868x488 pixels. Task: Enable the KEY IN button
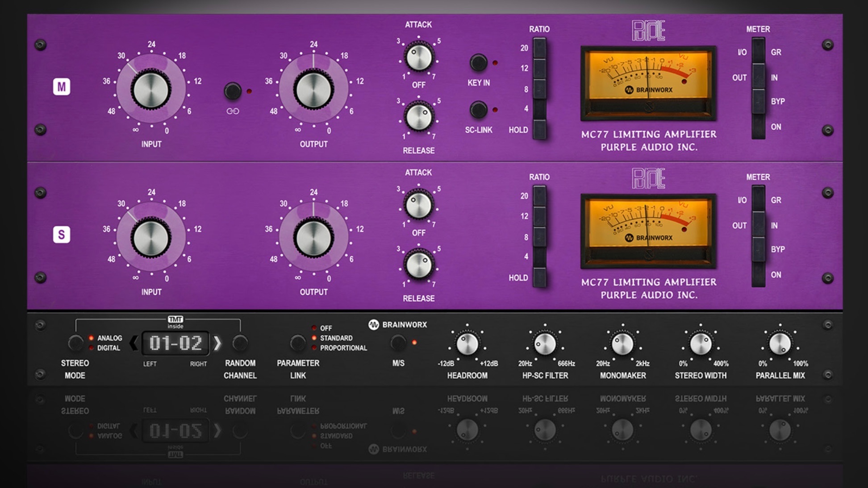click(478, 63)
